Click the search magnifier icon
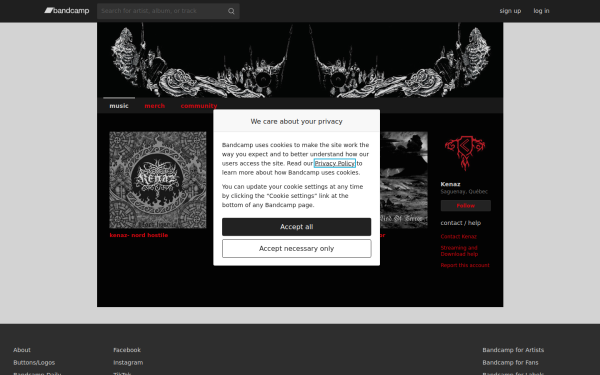 pos(231,11)
